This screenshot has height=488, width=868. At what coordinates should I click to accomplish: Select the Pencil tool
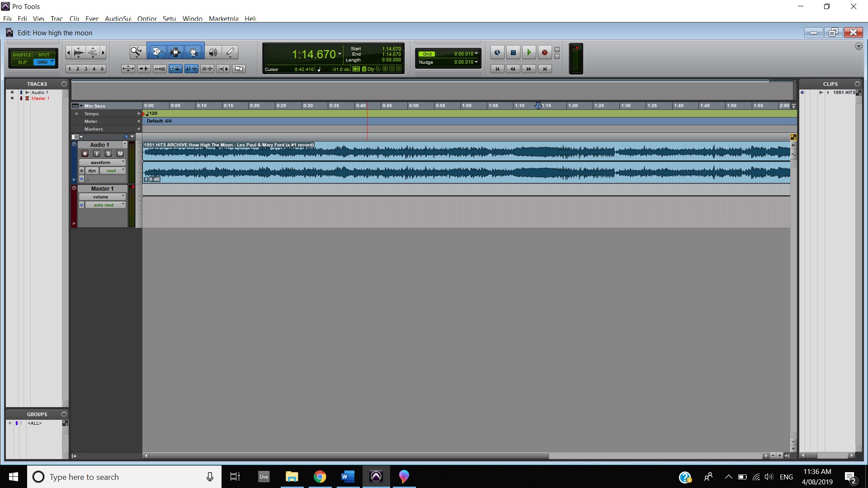[230, 52]
